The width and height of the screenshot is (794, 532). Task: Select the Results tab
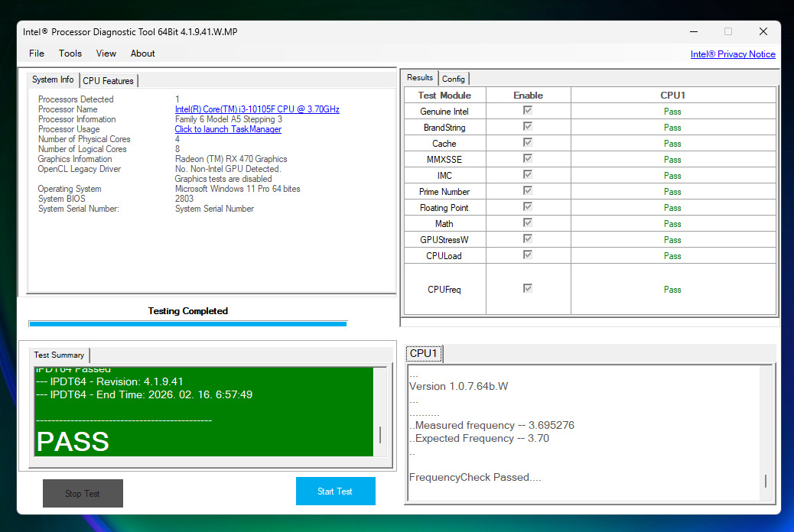[x=420, y=77]
